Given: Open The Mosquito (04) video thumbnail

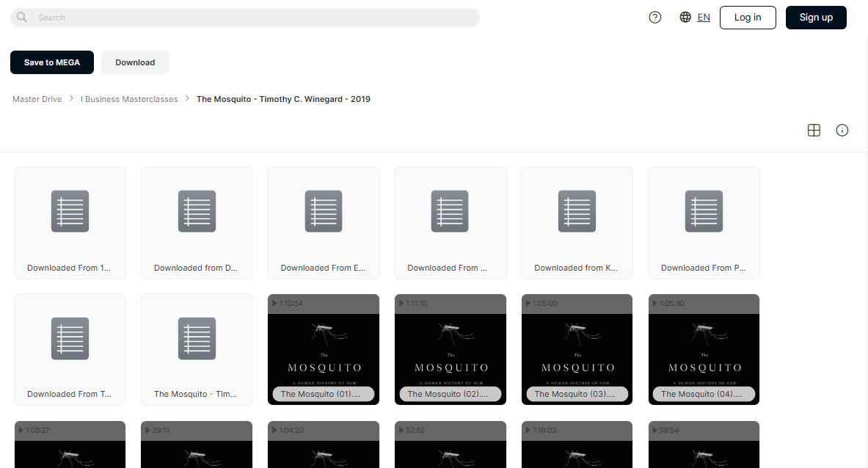Looking at the screenshot, I should click(704, 350).
